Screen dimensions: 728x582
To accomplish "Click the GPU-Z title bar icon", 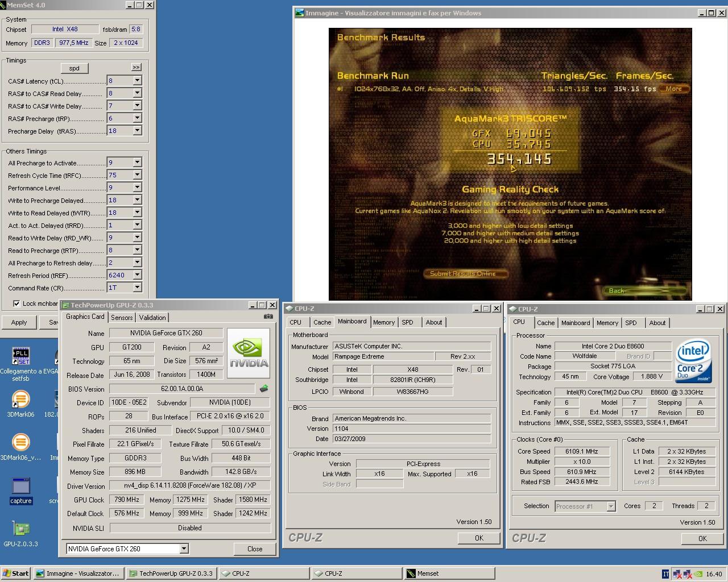I will point(65,305).
